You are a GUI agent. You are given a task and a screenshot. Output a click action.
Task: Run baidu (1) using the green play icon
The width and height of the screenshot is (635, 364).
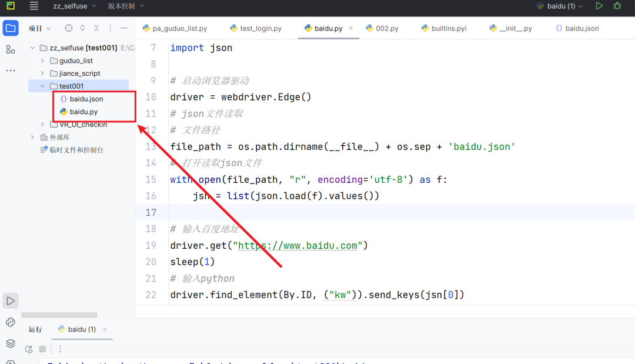(x=599, y=6)
